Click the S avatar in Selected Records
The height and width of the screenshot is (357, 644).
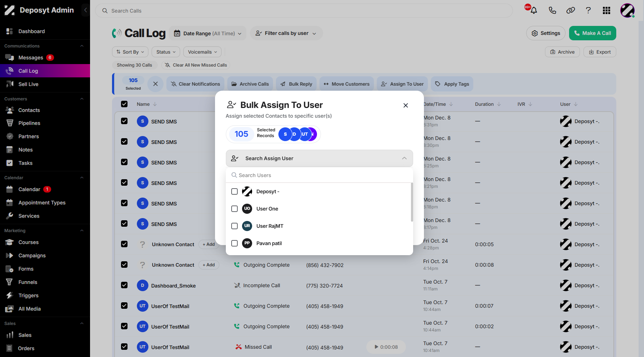pos(285,134)
